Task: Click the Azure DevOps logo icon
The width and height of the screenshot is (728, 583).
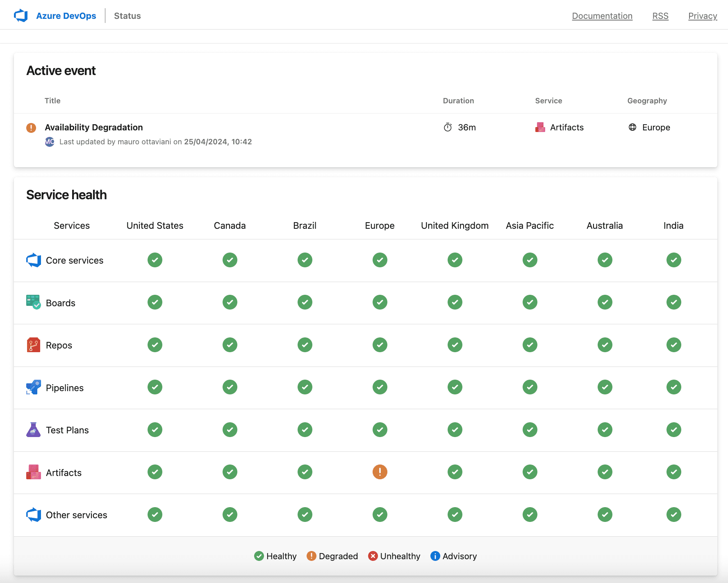Action: point(20,16)
